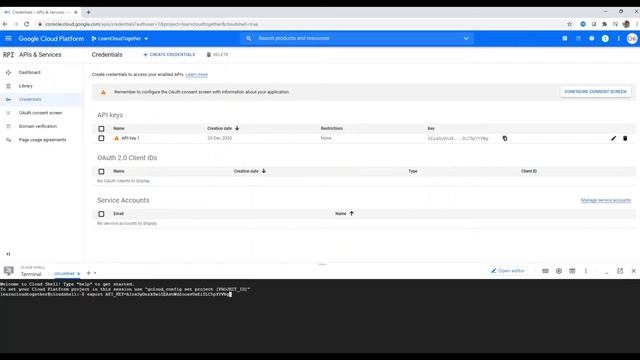Edit API key 1 with the pencil icon
The image size is (640, 360).
(x=613, y=138)
